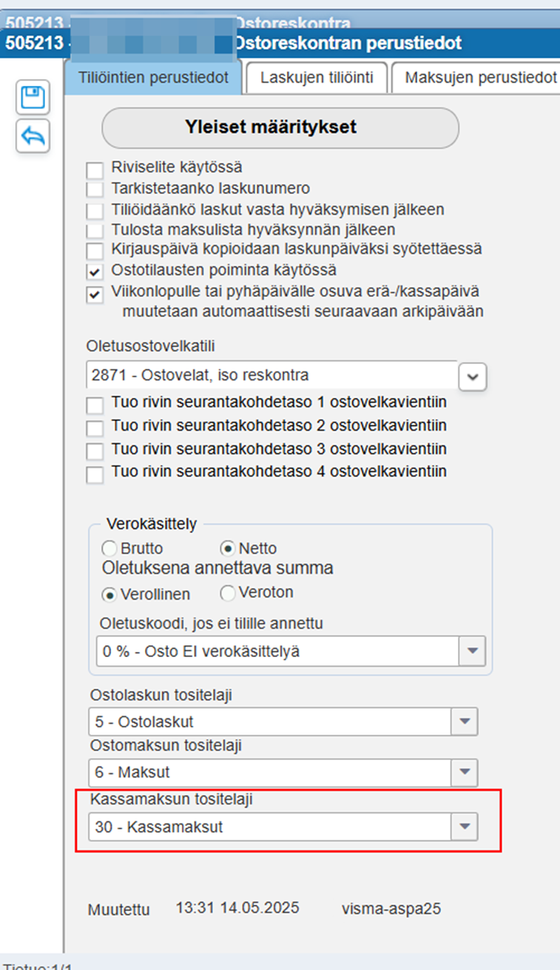Expand the Kassamaksun tositelaji dropdown

[x=465, y=826]
